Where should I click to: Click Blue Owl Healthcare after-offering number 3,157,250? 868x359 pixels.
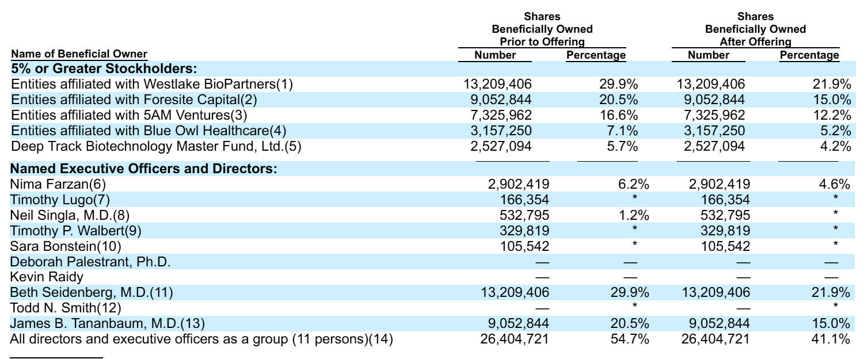pos(714,131)
